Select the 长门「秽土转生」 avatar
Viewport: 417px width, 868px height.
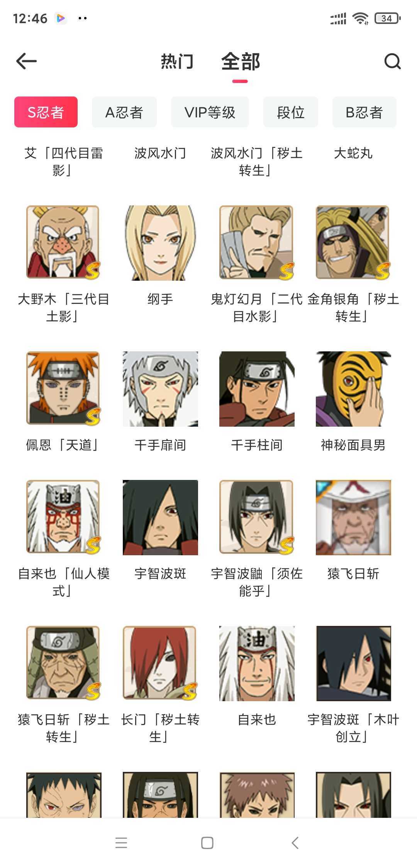pos(160,663)
